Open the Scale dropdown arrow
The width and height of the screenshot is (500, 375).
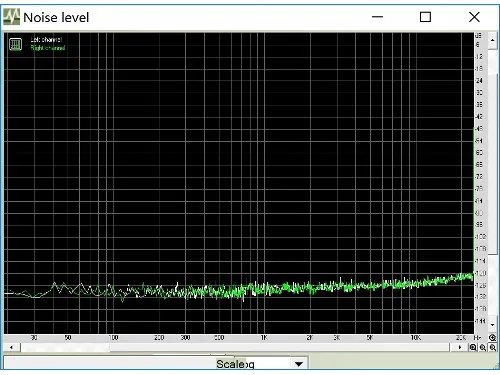tap(299, 364)
